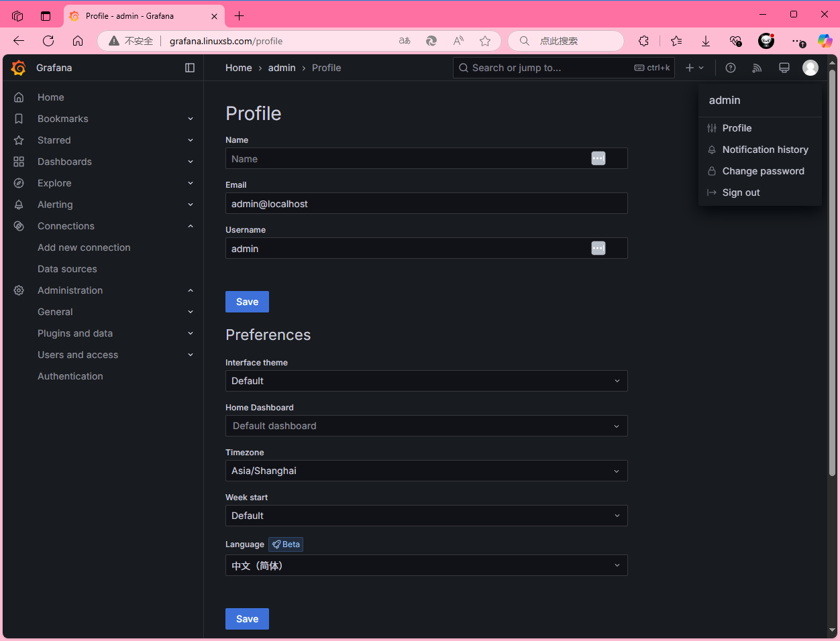Select Profile in the admin menu
The image size is (840, 641).
[760, 128]
